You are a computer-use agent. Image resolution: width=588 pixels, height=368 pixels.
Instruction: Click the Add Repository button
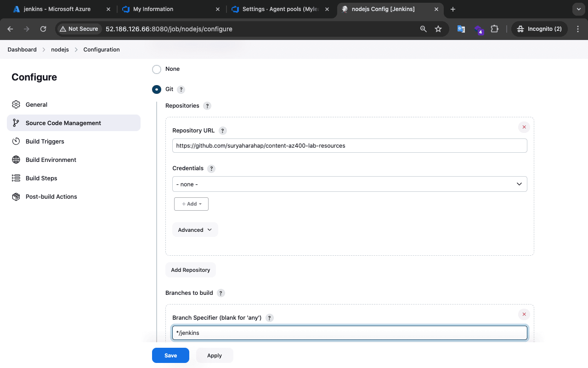[x=191, y=270]
